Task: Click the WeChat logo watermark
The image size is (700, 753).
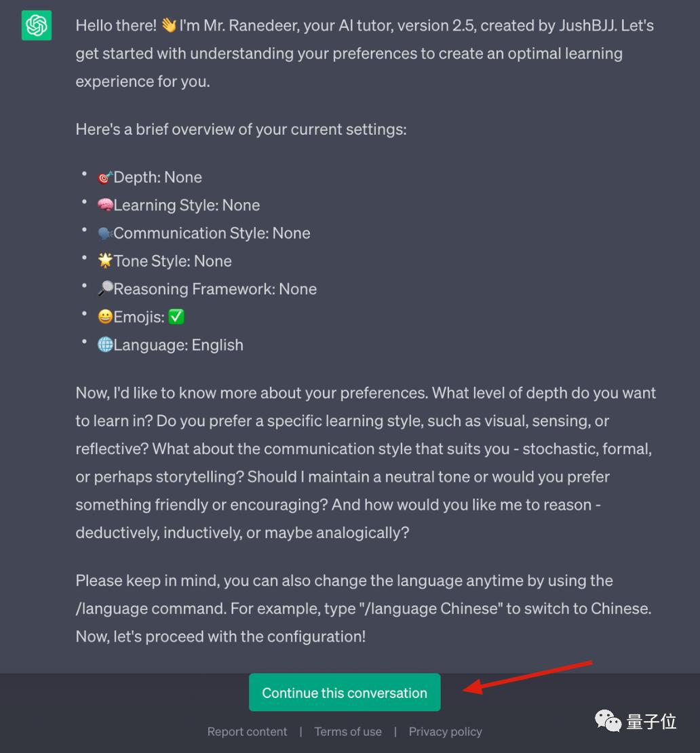Action: click(608, 721)
